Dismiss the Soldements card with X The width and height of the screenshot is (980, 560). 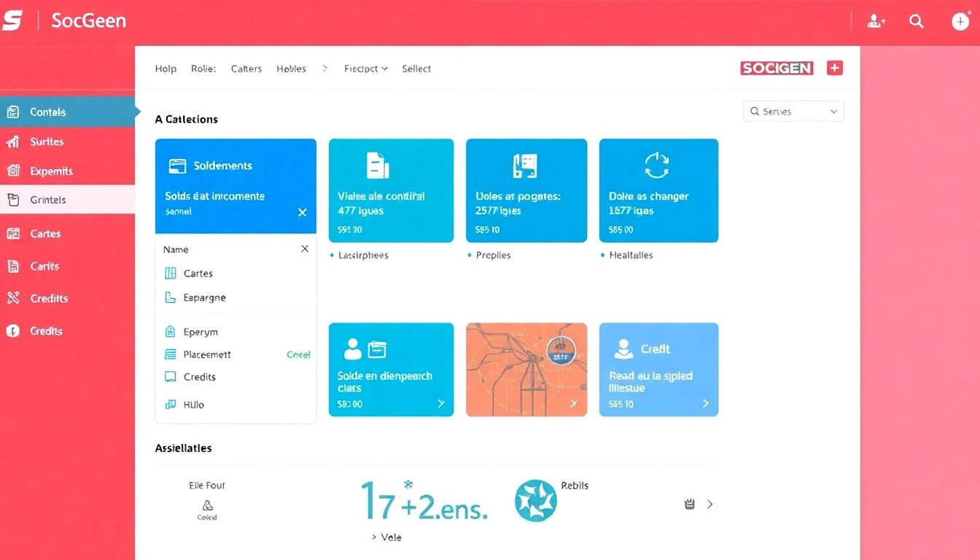click(303, 212)
